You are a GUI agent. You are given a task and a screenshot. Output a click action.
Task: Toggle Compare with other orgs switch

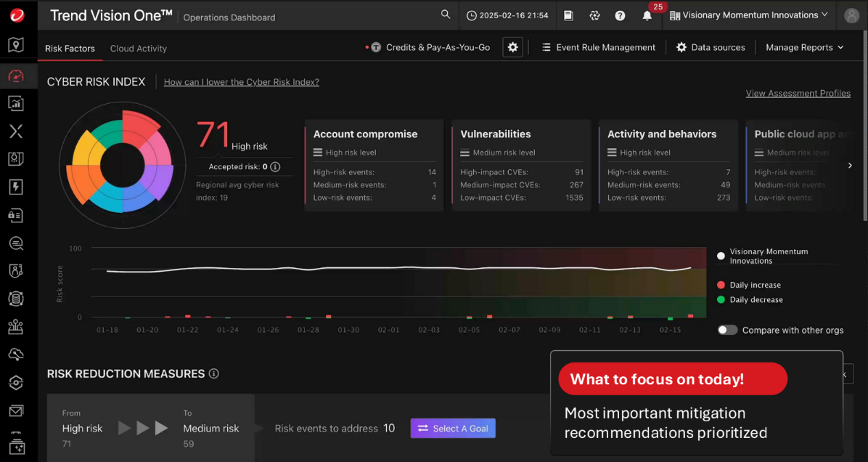point(727,331)
